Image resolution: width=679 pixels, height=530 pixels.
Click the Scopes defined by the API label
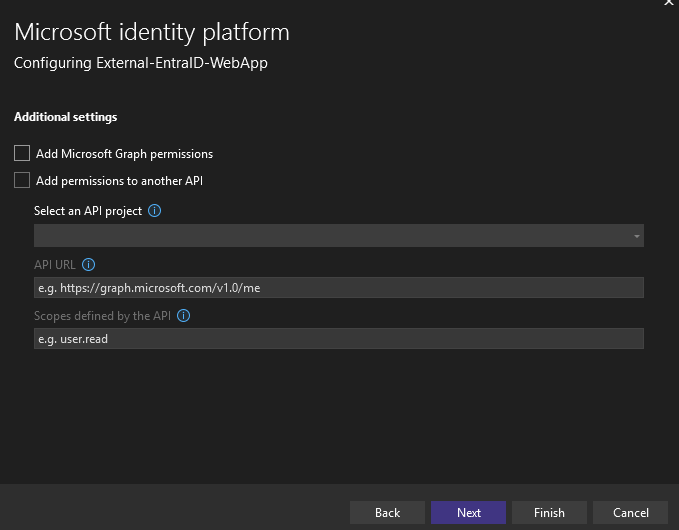click(x=102, y=316)
